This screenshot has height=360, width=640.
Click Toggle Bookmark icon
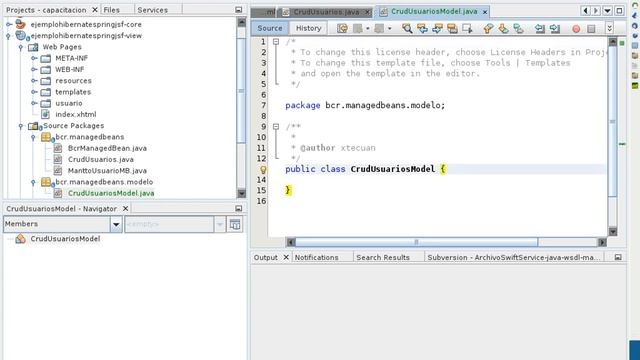(518, 28)
